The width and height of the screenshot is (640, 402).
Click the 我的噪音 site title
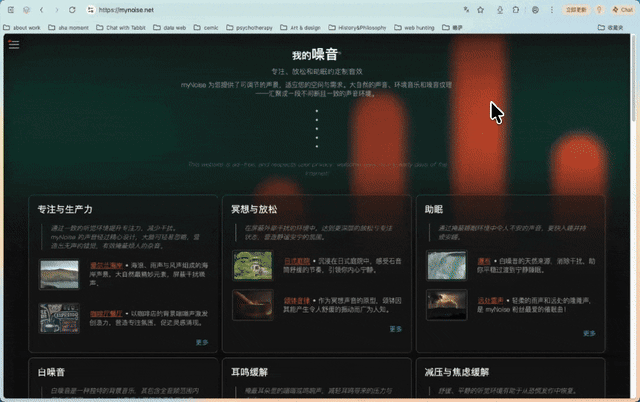pos(315,55)
